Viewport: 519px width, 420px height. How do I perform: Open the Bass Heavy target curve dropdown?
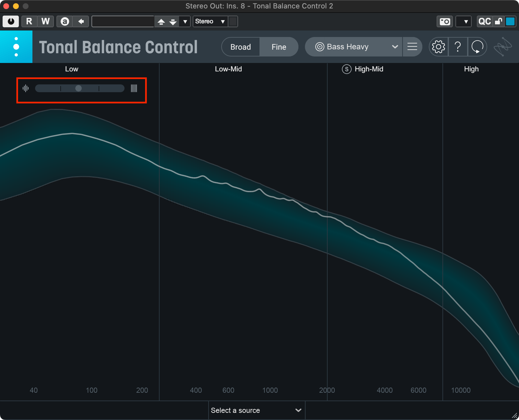(354, 47)
